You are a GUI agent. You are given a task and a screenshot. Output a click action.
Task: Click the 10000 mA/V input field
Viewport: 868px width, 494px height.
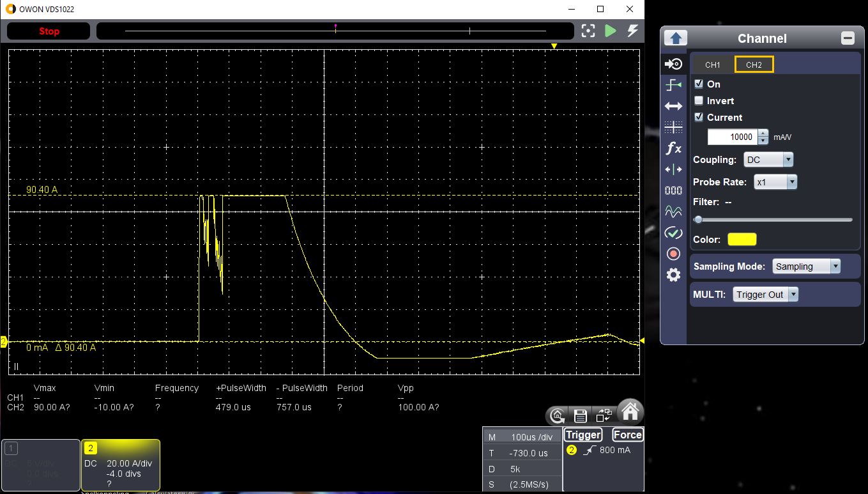732,137
